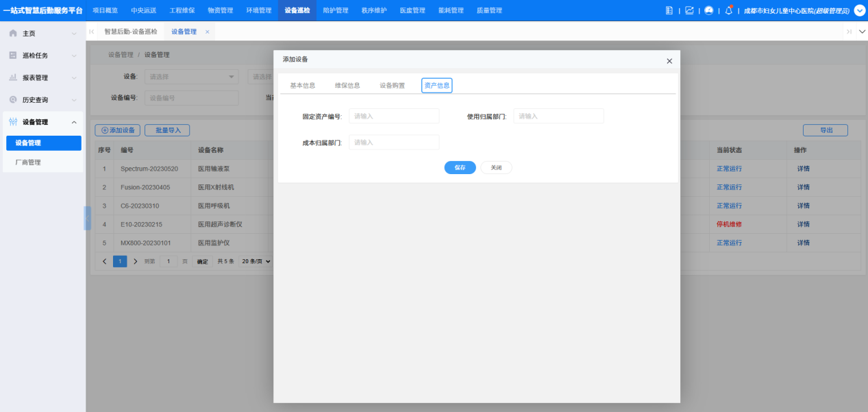
Task: Click the tab scroll-left arrow icon
Action: pyautogui.click(x=92, y=32)
